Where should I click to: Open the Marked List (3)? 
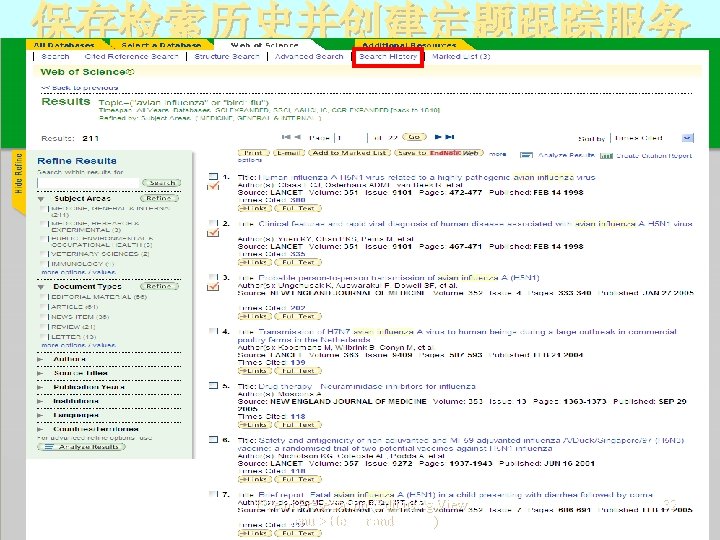click(461, 56)
